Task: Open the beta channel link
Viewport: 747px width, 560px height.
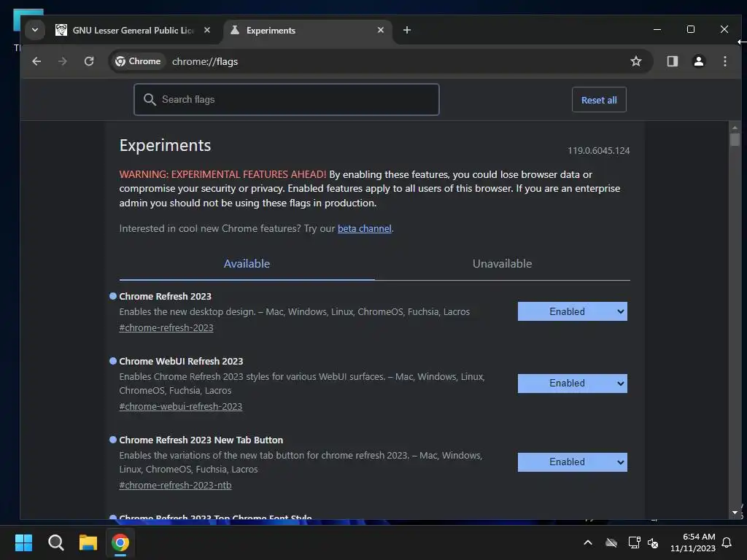Action: pyautogui.click(x=365, y=228)
